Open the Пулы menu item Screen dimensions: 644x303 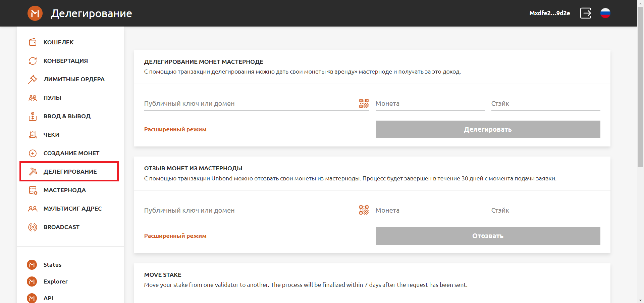[x=52, y=98]
